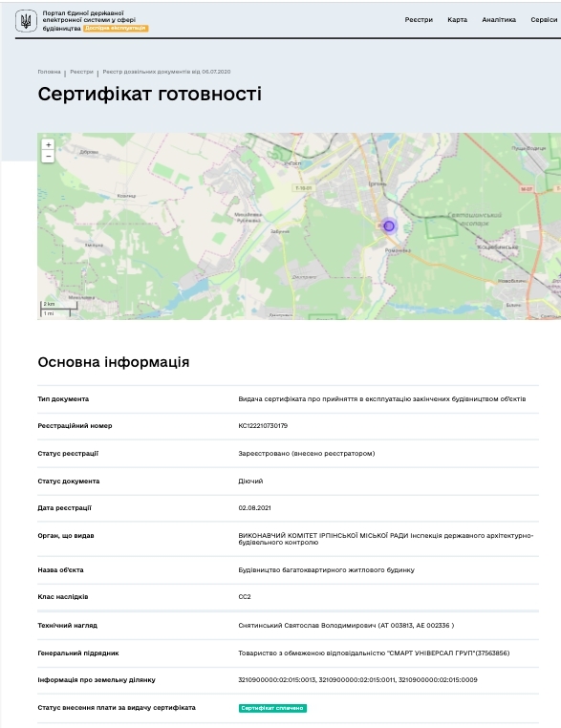Open the Аналітика menu item
The height and width of the screenshot is (728, 561).
[499, 19]
